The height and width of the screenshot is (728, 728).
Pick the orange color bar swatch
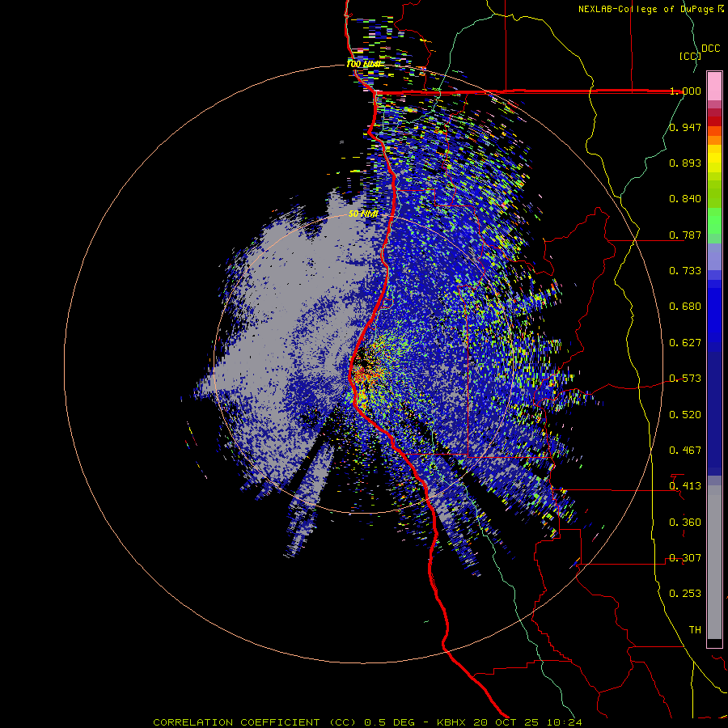[714, 140]
